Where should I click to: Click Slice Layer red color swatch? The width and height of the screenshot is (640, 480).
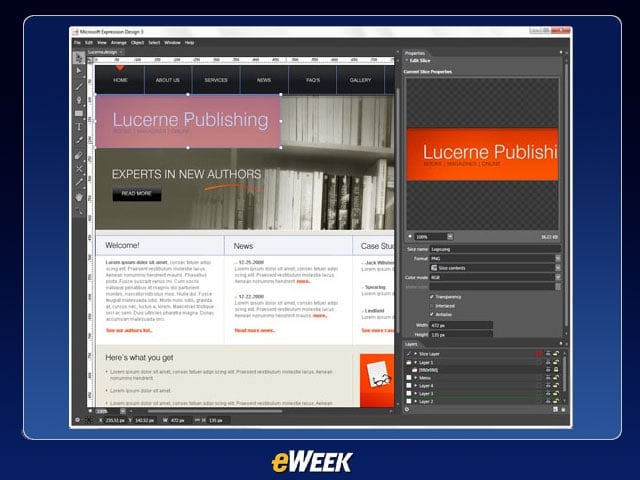(x=539, y=353)
